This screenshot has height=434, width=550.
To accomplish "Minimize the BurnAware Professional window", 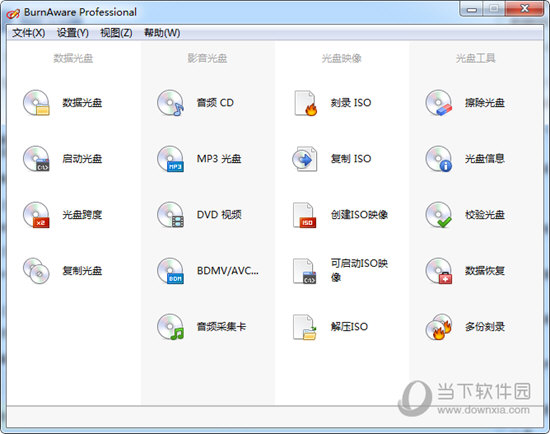I will 471,9.
